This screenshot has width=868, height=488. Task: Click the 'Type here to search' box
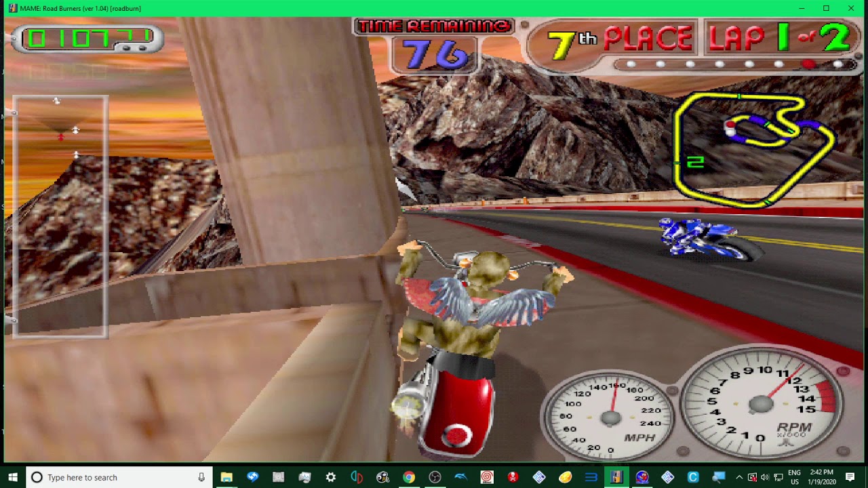(119, 477)
